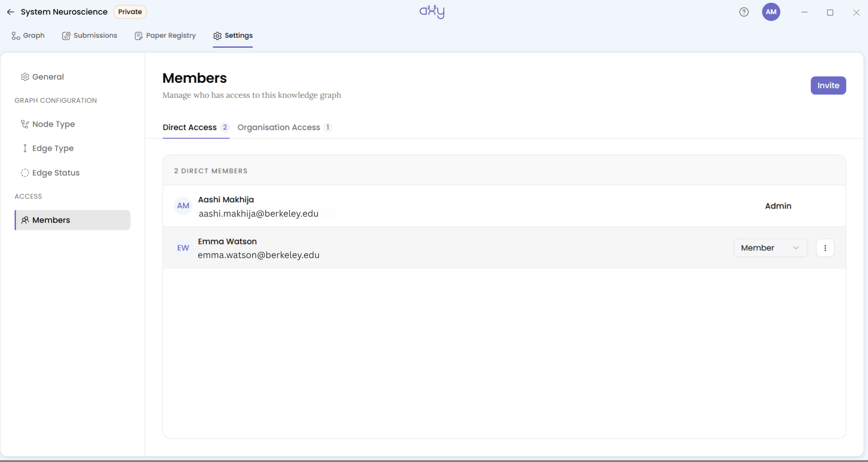The image size is (868, 462).
Task: Click the EW avatar beside Emma Watson
Action: click(183, 248)
